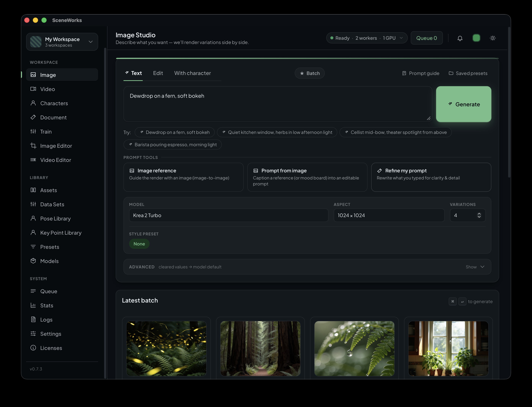
Task: Launch Image Editor via crop icon
Action: (x=33, y=146)
